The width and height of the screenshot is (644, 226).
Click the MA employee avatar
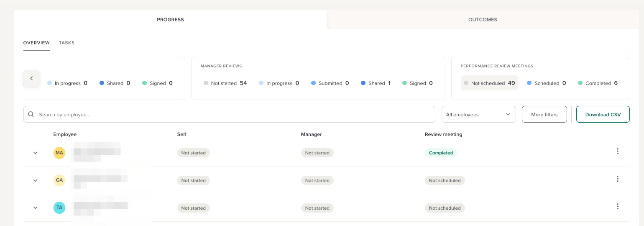click(x=59, y=153)
